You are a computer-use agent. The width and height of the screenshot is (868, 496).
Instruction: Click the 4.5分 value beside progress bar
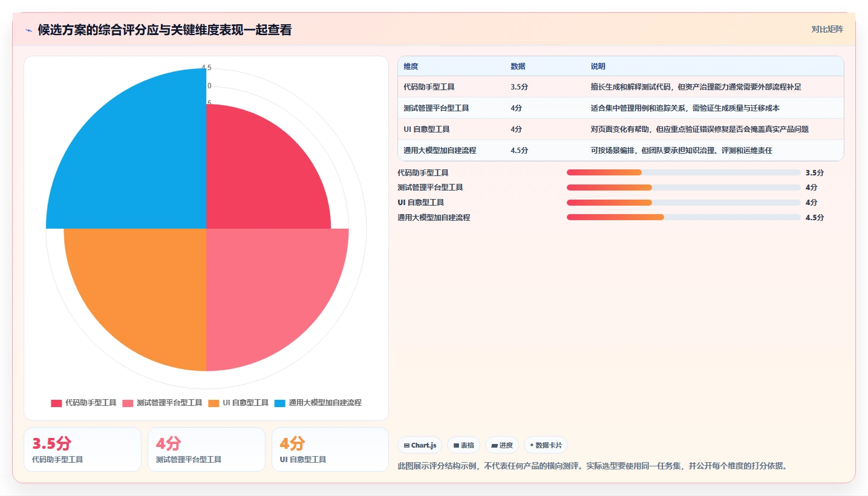coord(815,217)
